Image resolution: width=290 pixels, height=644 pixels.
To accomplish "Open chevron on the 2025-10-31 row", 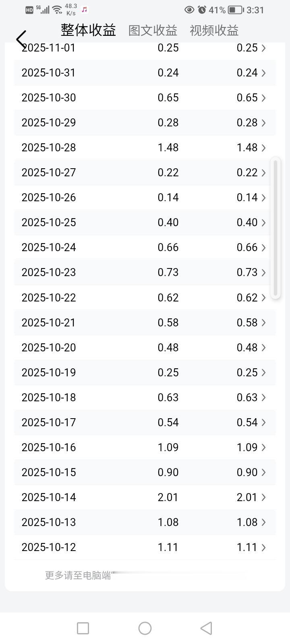I will click(263, 73).
